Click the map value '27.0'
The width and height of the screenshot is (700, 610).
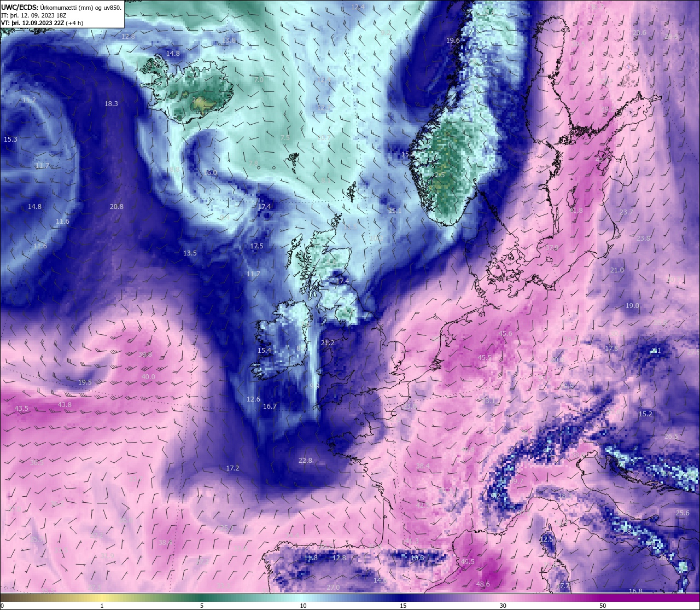pos(333,588)
